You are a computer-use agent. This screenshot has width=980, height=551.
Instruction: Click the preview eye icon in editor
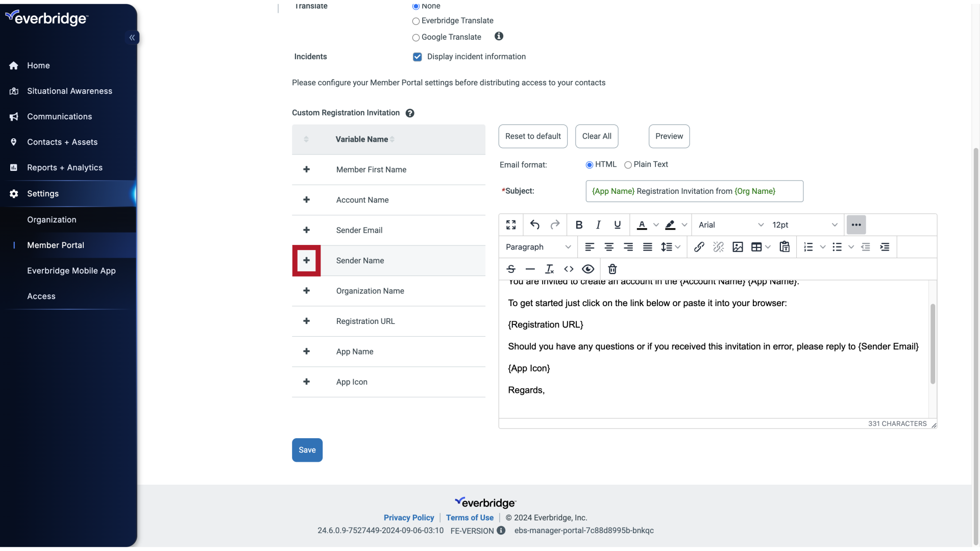[x=588, y=269]
